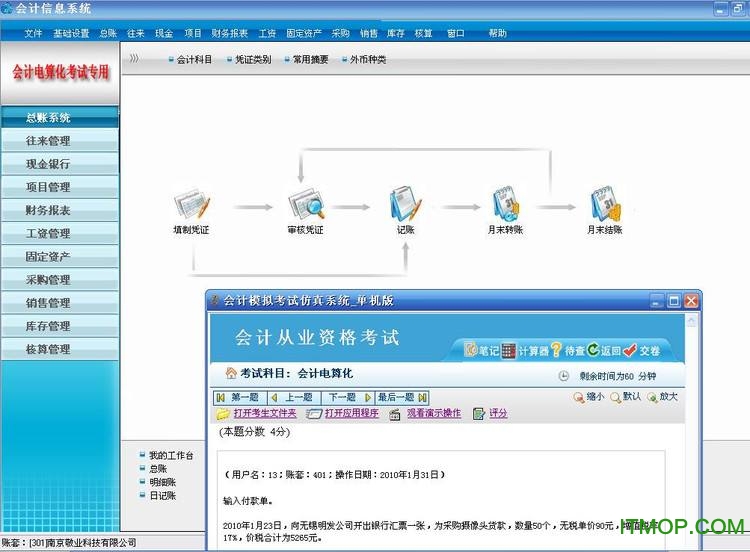Click 交卷 to submit the exam
Screen dimensions: 750x552
(x=641, y=351)
